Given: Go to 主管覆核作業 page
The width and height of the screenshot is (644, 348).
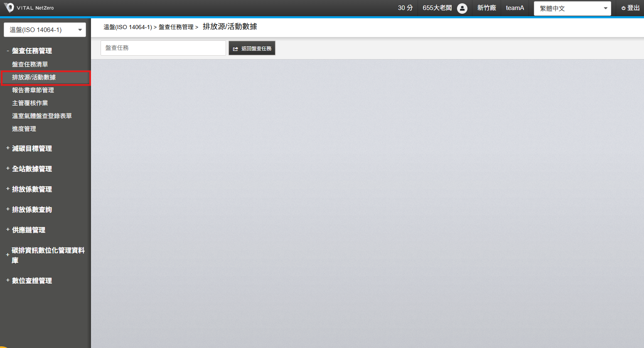Looking at the screenshot, I should click(x=30, y=103).
